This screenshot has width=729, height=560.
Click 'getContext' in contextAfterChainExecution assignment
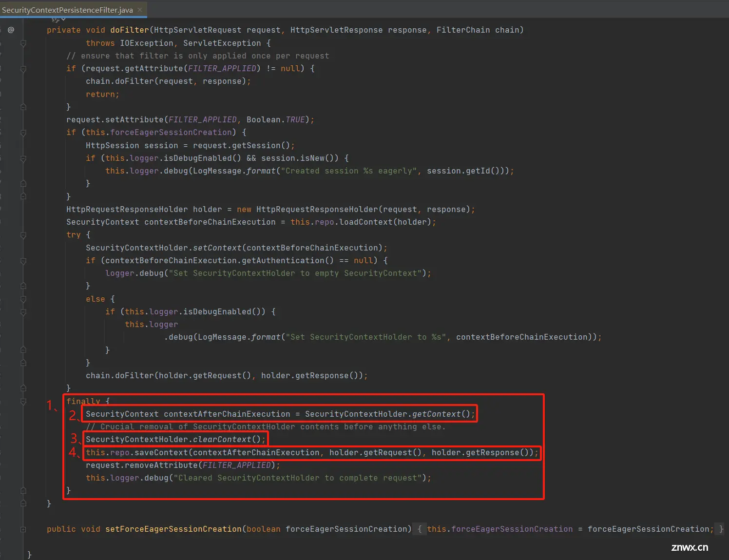click(436, 414)
